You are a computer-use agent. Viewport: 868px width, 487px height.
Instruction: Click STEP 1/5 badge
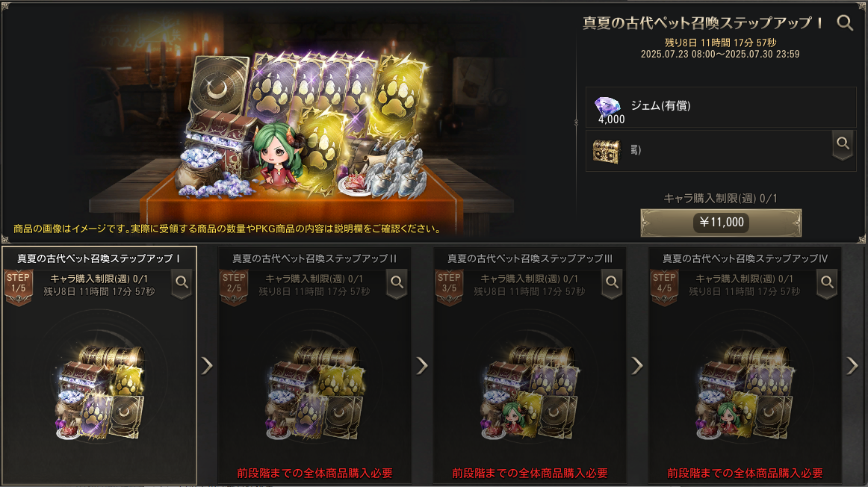[18, 287]
